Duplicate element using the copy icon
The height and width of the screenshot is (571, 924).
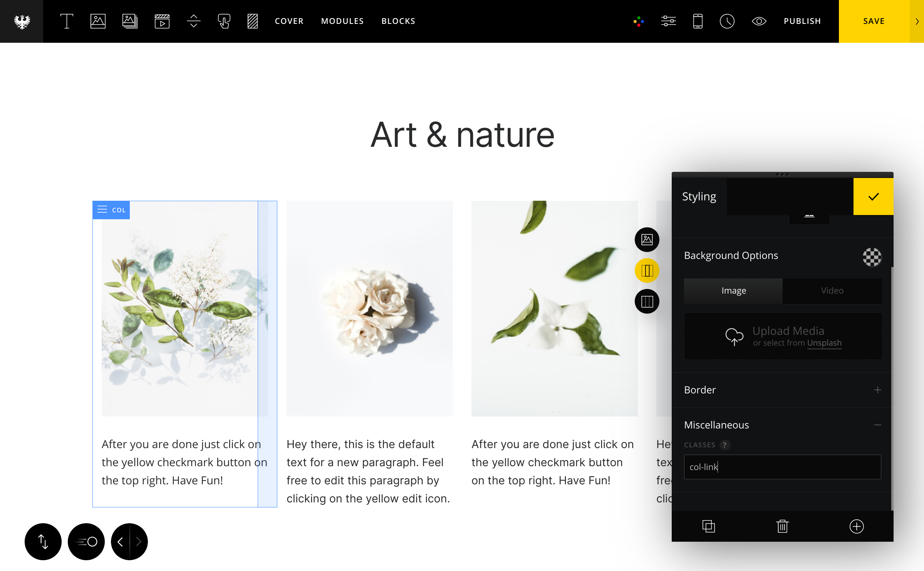[708, 526]
